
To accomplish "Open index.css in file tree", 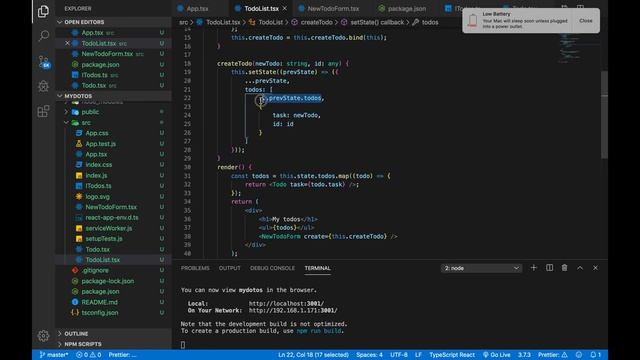I will 98,165.
